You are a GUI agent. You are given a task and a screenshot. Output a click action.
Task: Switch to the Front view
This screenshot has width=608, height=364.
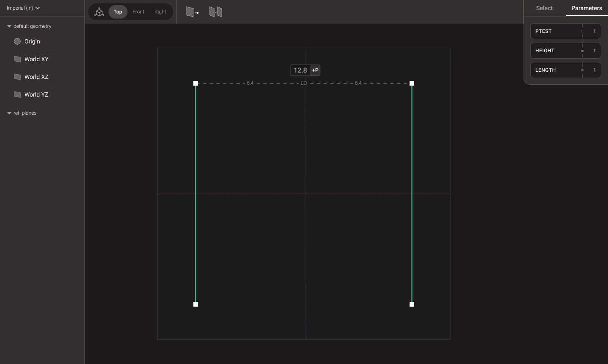(138, 12)
